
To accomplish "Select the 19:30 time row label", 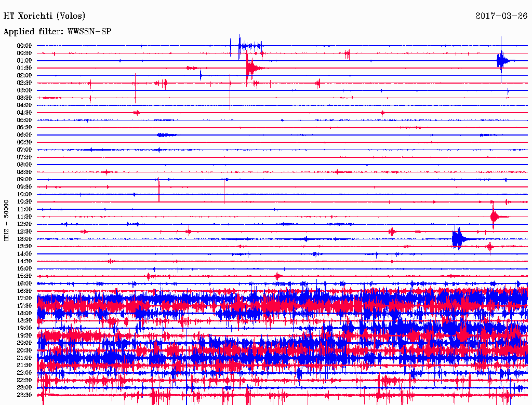I will [24, 335].
